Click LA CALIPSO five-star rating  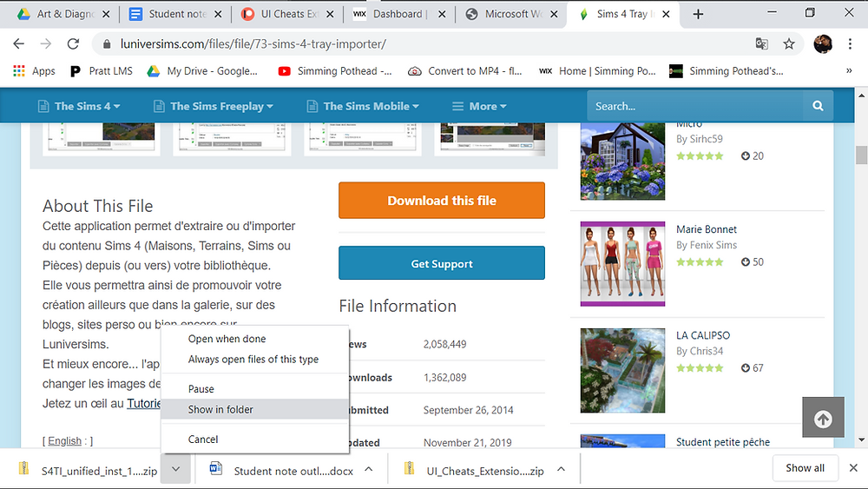pos(700,367)
